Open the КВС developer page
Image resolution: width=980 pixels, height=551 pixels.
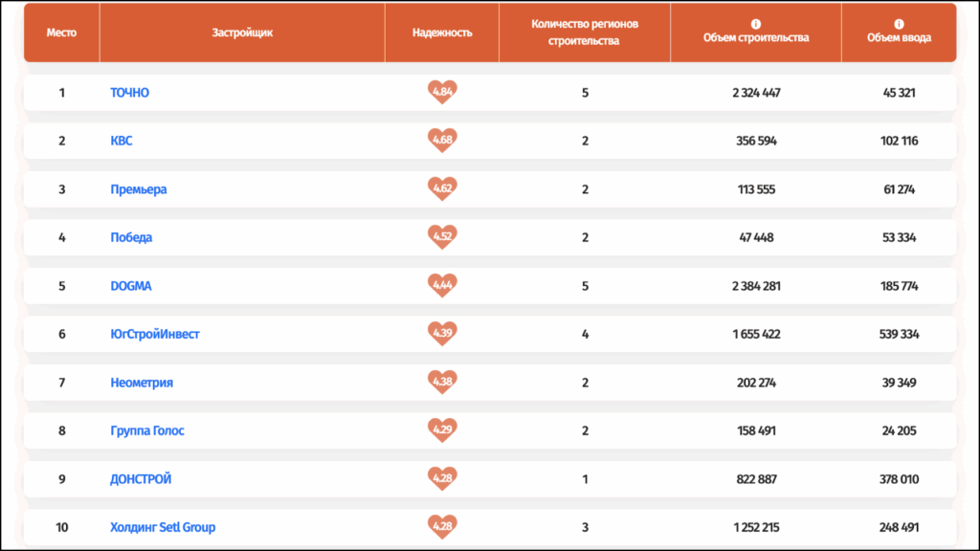coord(122,141)
